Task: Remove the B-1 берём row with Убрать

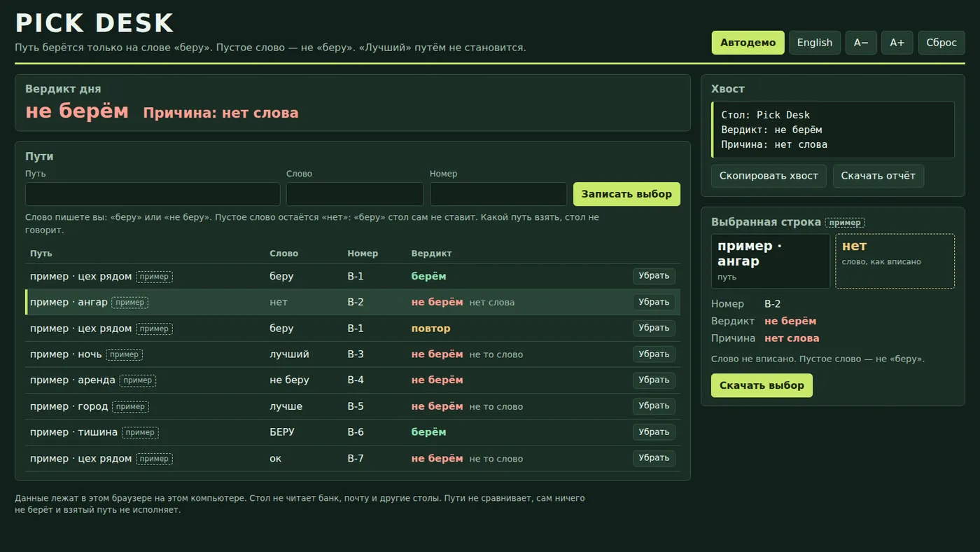Action: coord(654,276)
